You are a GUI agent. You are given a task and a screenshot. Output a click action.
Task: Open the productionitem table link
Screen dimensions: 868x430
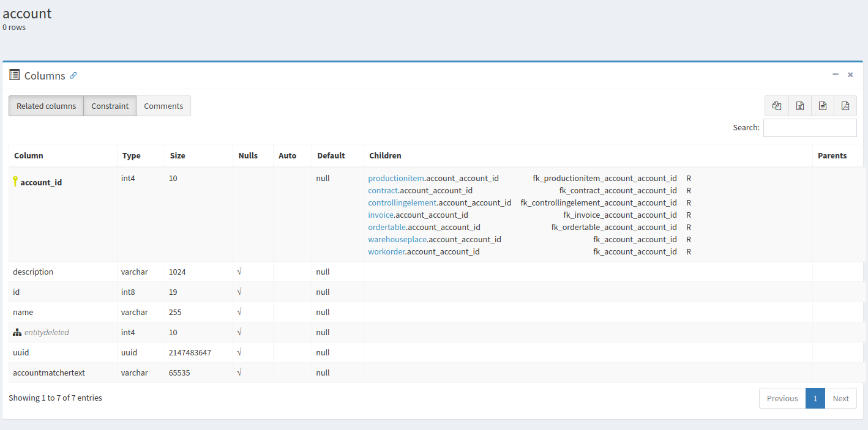(x=395, y=179)
